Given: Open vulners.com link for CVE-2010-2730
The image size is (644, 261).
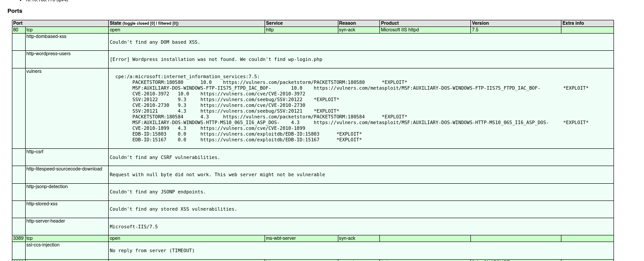Looking at the screenshot, I should (253, 106).
